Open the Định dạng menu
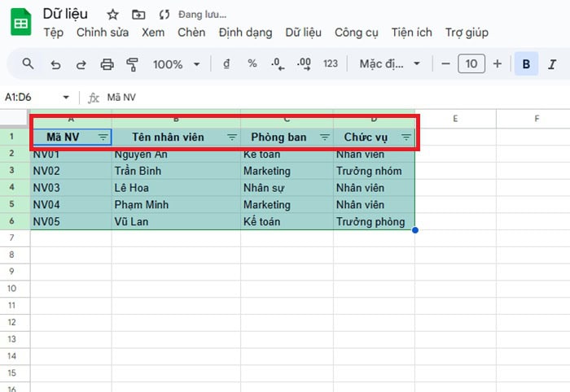Viewport: 570px width, 392px height. [245, 33]
